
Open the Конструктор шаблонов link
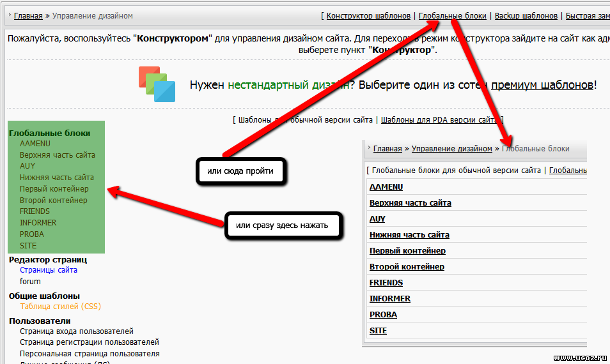[368, 16]
